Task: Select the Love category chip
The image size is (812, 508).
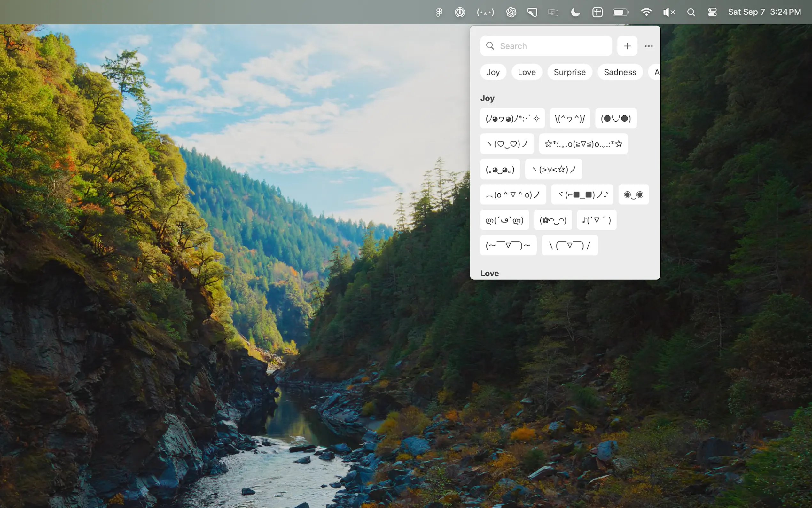Action: click(x=526, y=72)
